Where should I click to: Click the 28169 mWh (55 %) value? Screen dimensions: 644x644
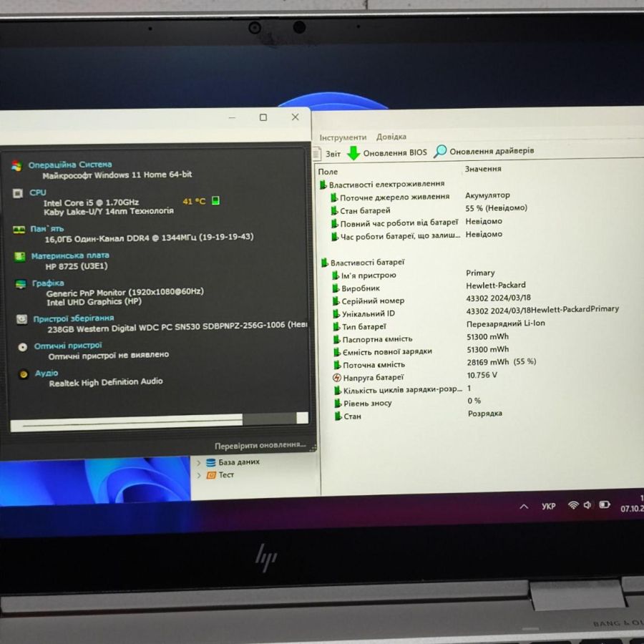pyautogui.click(x=502, y=362)
